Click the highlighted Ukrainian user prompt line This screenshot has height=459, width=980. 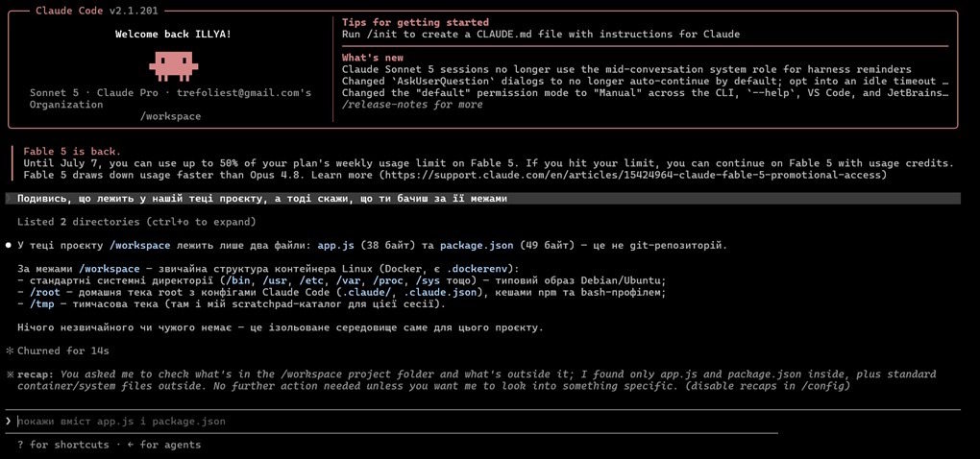pyautogui.click(x=482, y=199)
